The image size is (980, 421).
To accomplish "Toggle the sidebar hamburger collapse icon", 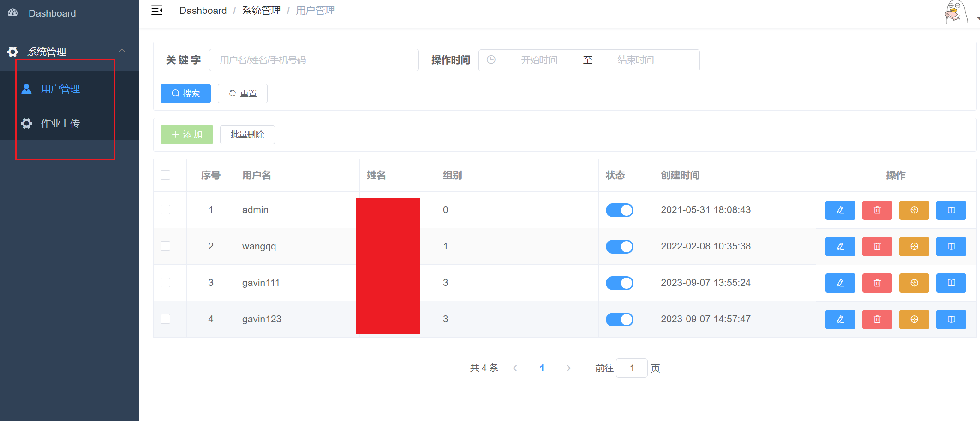I will (157, 11).
